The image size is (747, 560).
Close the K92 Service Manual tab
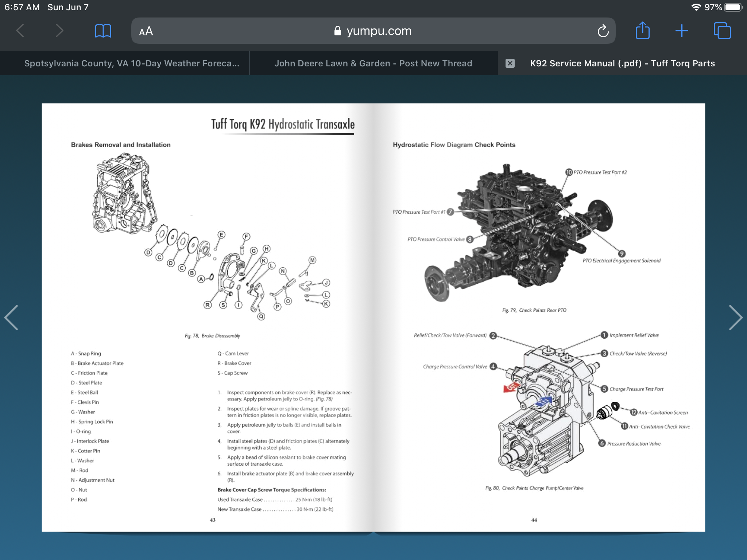click(510, 63)
